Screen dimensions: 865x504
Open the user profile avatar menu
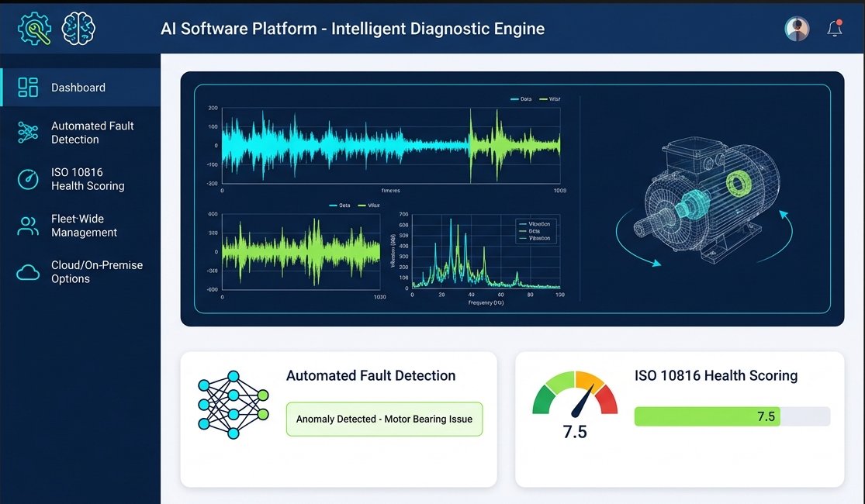[796, 27]
